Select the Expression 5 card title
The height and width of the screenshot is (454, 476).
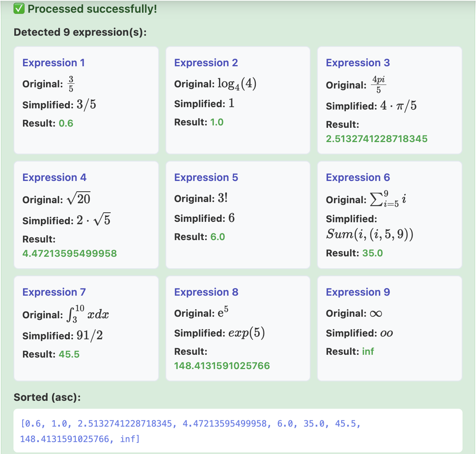click(x=206, y=177)
